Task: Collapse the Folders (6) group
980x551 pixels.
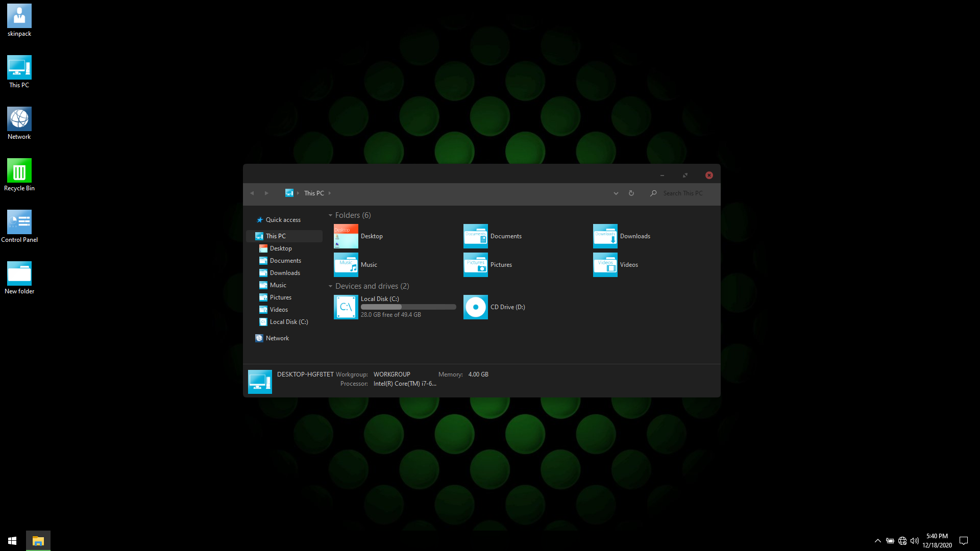Action: [330, 215]
